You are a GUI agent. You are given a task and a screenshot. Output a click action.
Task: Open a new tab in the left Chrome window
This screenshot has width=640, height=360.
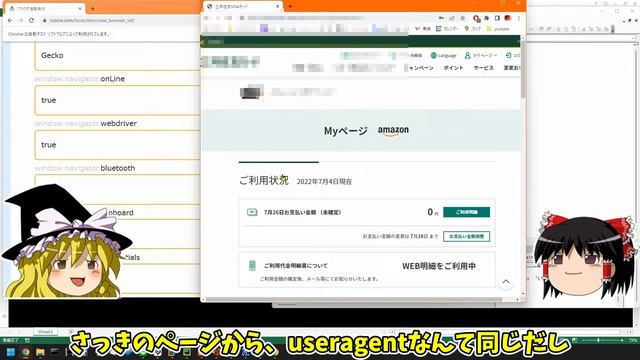point(93,8)
